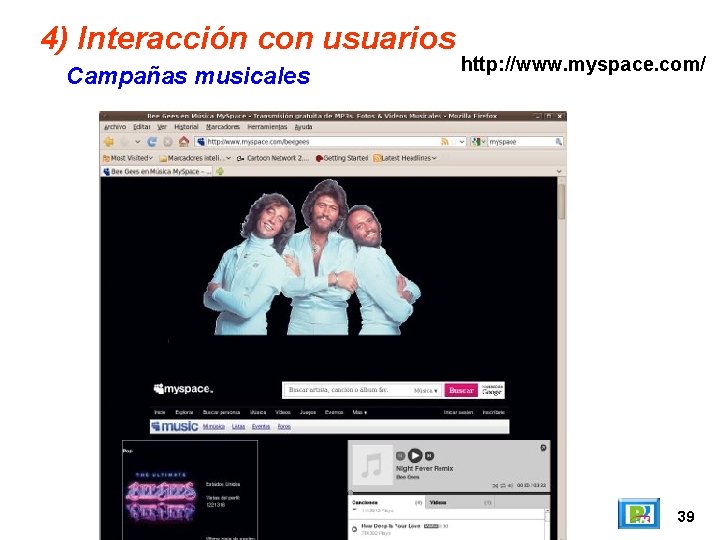Open the Cartoon Network bookmark
This screenshot has width=720, height=540.
pos(273,158)
